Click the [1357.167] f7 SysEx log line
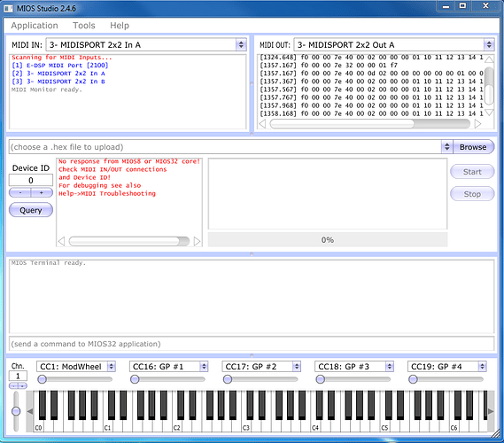The height and width of the screenshot is (443, 504). pos(329,66)
